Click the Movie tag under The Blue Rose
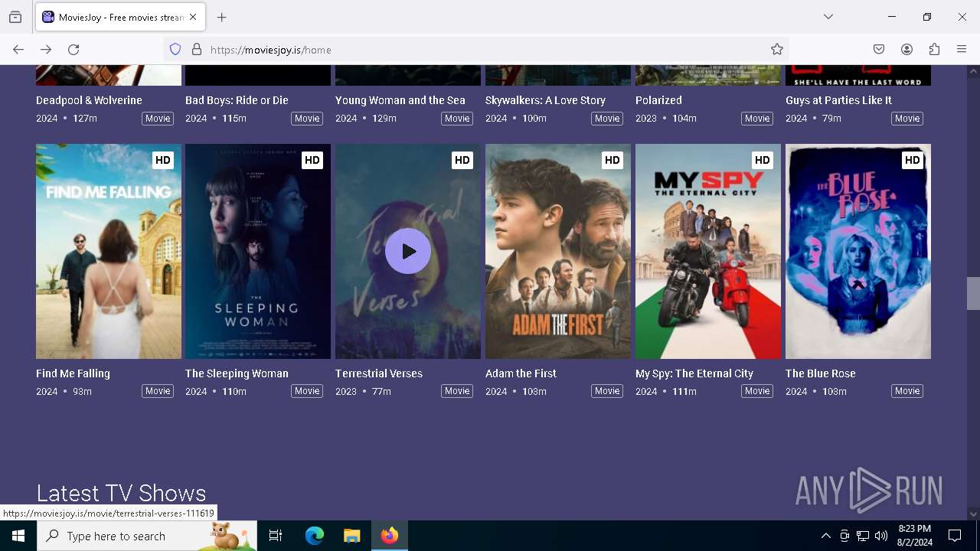Viewport: 980px width, 551px height. tap(907, 391)
